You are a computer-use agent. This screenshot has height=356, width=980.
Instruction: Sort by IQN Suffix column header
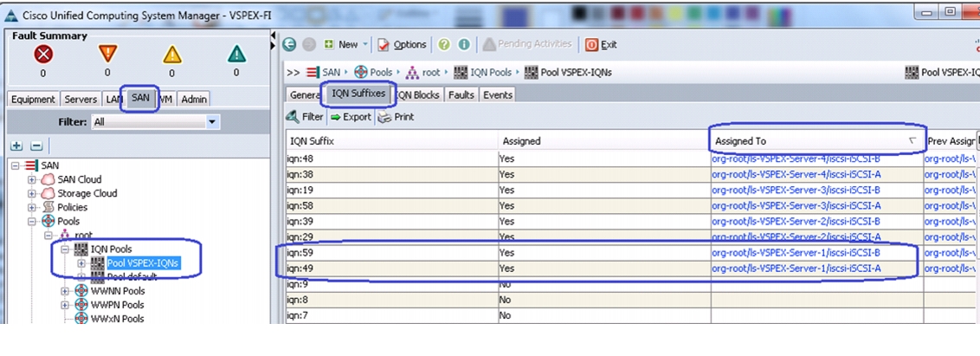pos(392,141)
